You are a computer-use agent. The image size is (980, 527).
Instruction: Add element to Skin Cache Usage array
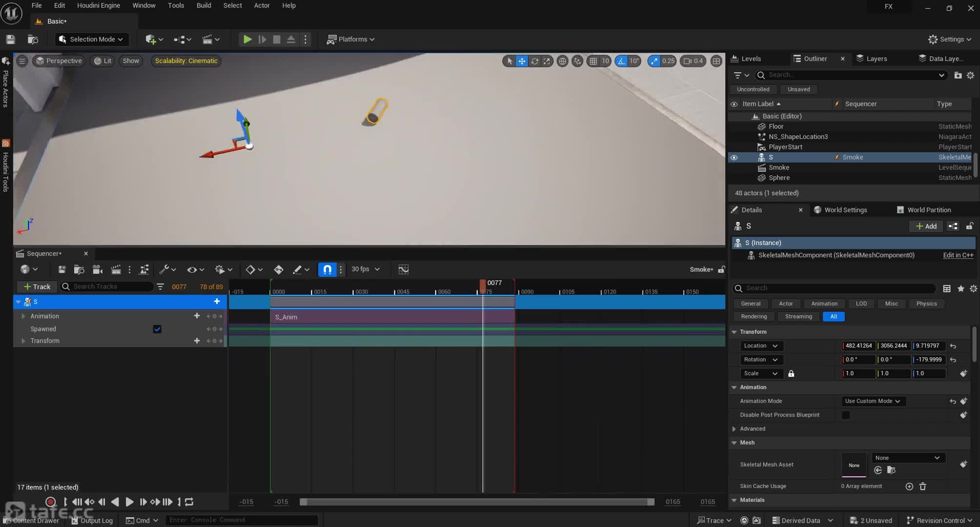click(909, 486)
